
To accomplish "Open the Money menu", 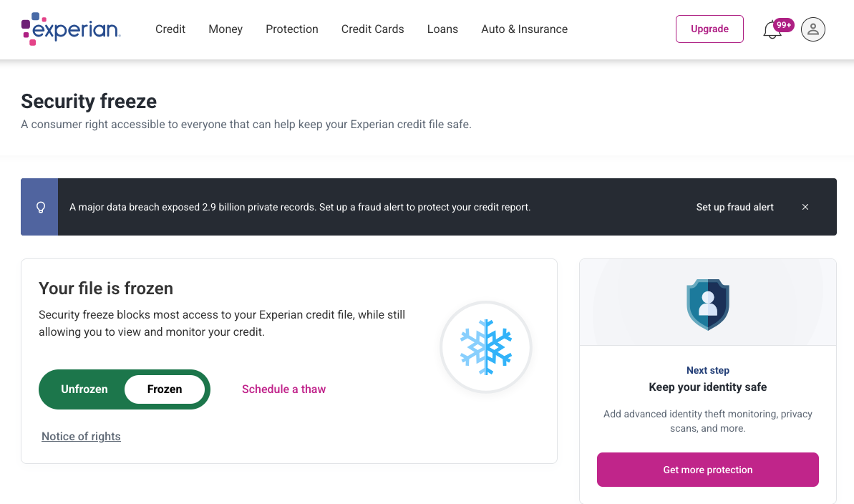I will tap(225, 29).
